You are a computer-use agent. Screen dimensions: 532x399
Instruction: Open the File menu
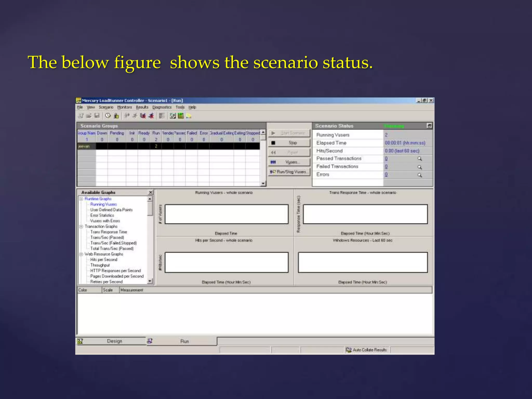click(80, 107)
